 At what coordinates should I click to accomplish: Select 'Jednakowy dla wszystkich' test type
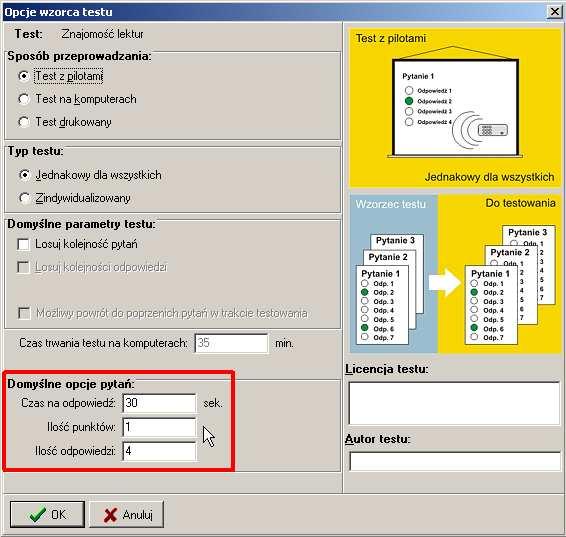(x=24, y=175)
